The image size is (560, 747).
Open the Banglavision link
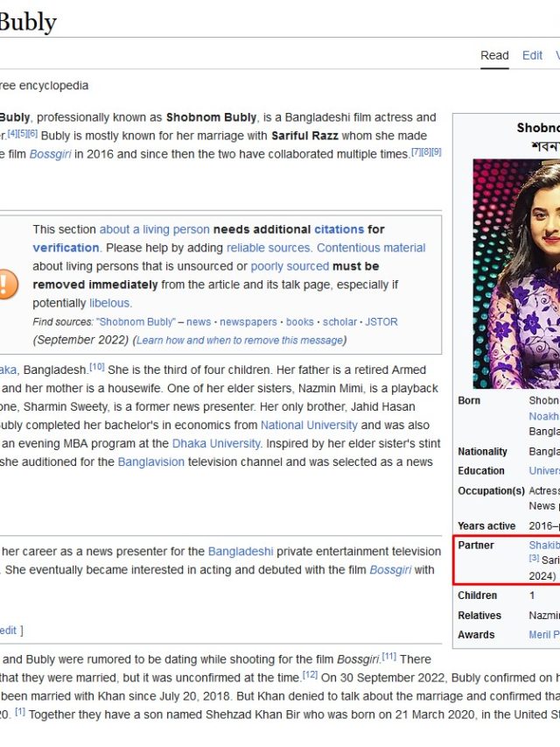tap(151, 462)
